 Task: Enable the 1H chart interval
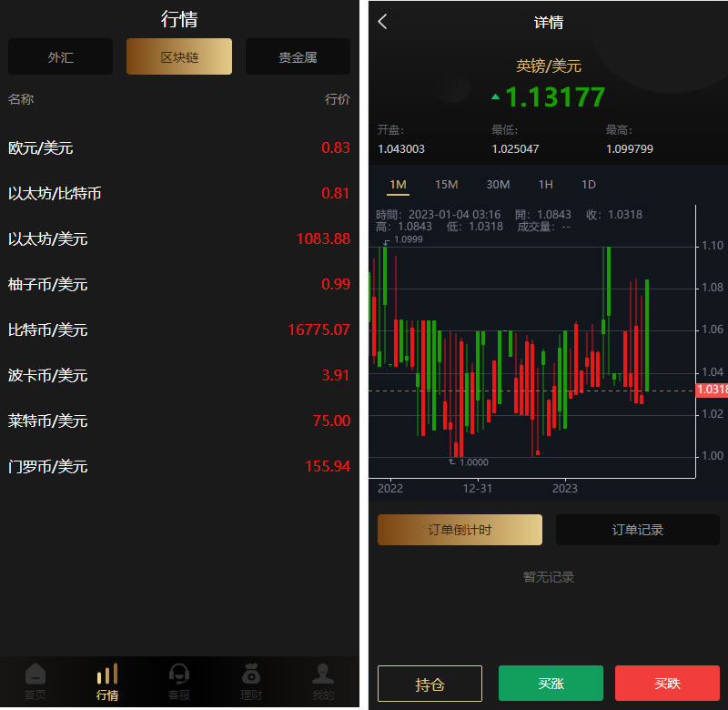[545, 184]
